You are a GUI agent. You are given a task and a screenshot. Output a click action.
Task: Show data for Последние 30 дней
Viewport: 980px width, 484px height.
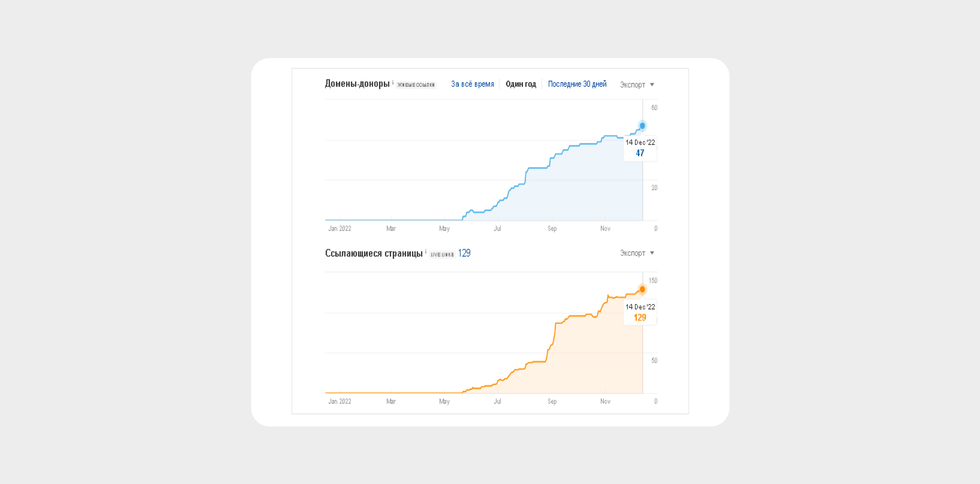click(x=577, y=84)
